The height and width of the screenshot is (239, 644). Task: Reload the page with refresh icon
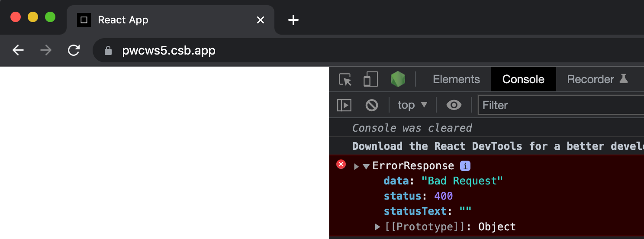(74, 51)
